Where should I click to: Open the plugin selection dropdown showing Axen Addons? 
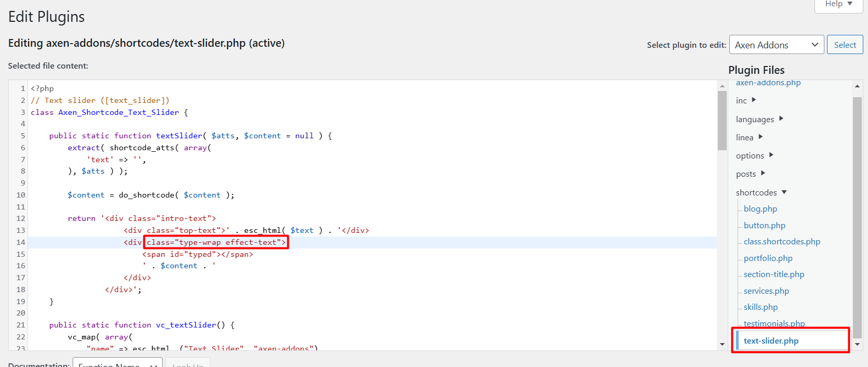(x=777, y=45)
